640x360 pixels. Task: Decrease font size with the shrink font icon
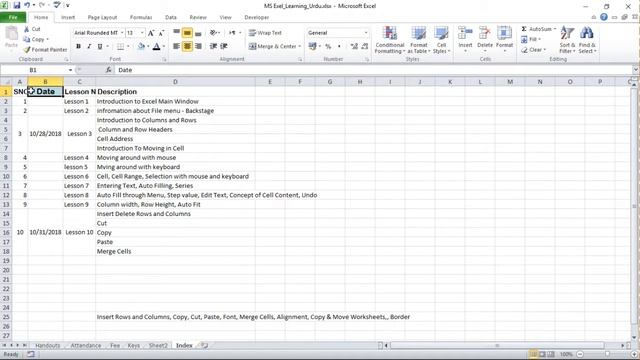(161, 33)
